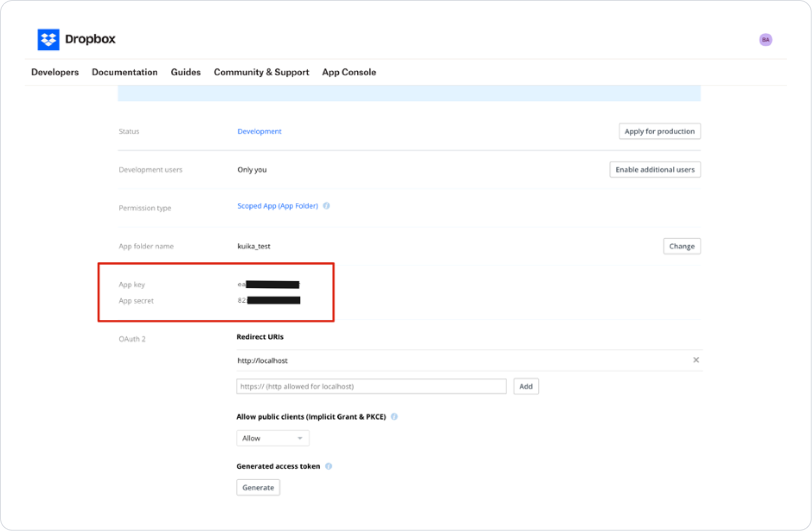Click the Redirect URIs heading
The image size is (812, 531).
pyautogui.click(x=260, y=337)
